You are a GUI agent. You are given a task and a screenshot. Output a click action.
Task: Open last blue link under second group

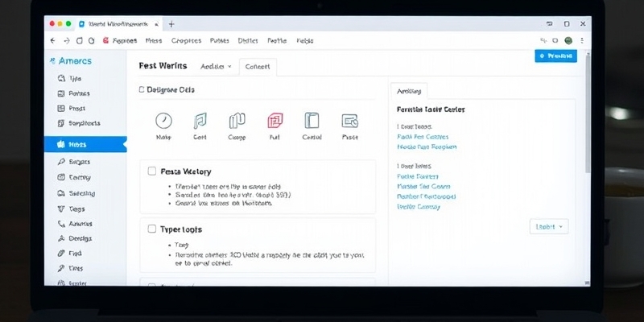coord(419,207)
